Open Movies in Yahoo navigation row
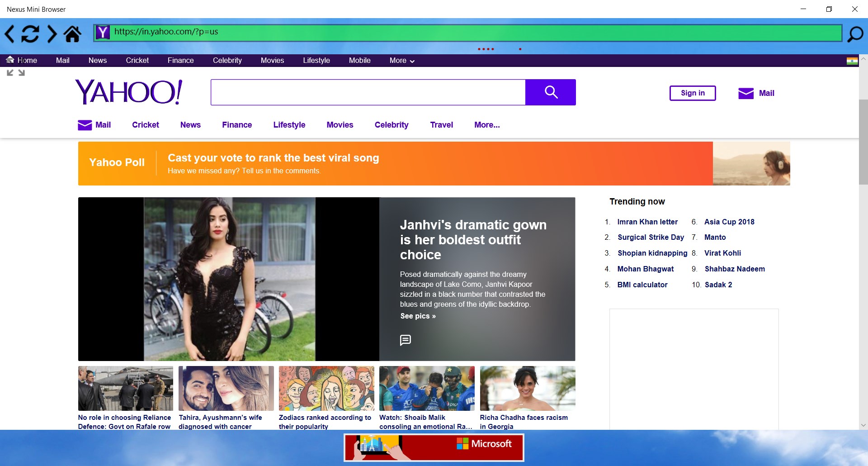868x466 pixels. point(340,125)
